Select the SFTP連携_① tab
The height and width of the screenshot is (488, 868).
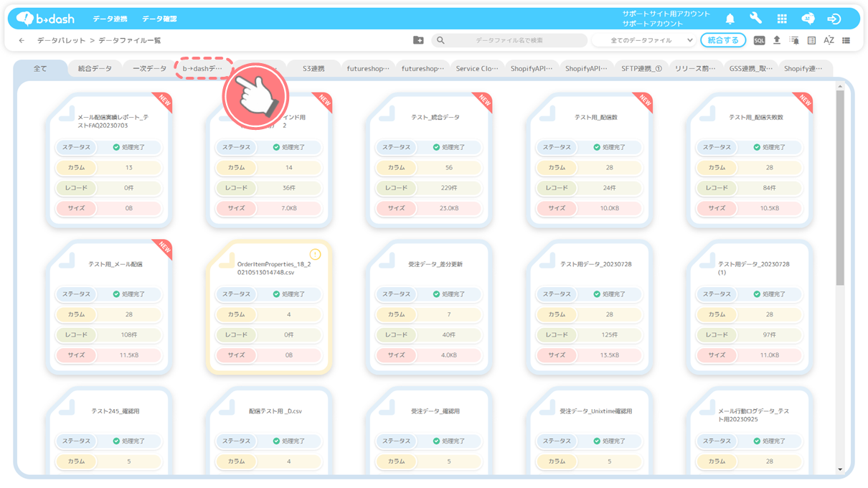pos(641,69)
